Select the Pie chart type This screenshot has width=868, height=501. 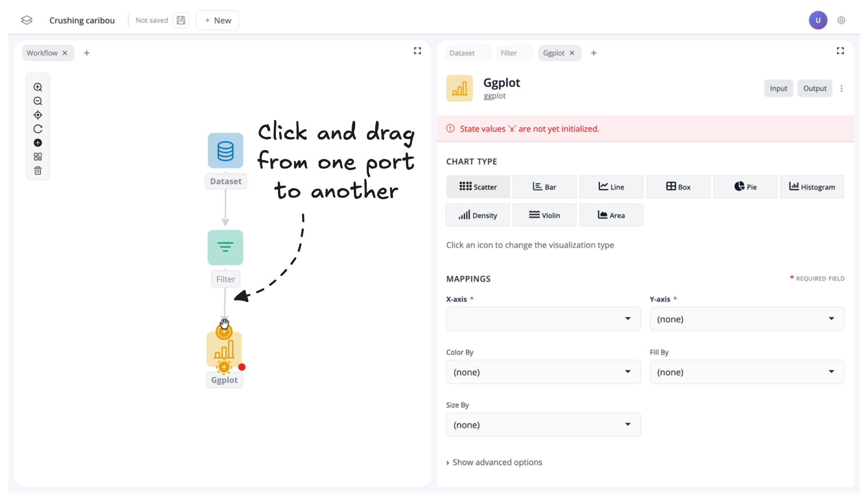pyautogui.click(x=745, y=187)
